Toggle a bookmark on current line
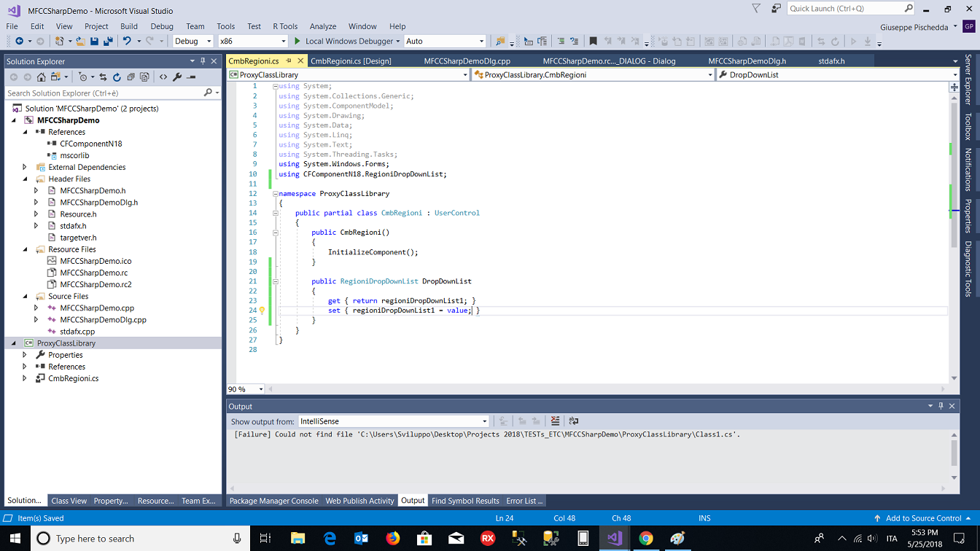 (x=594, y=42)
